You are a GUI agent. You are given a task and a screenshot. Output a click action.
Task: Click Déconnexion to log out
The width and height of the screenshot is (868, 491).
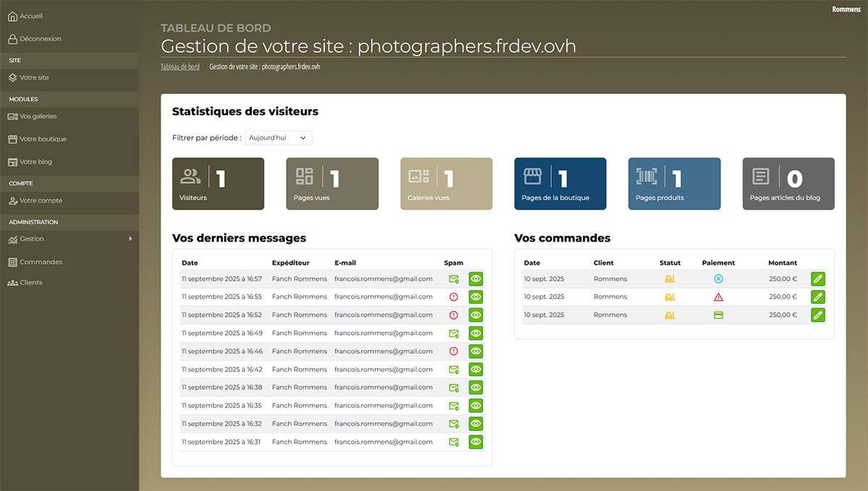pos(40,39)
